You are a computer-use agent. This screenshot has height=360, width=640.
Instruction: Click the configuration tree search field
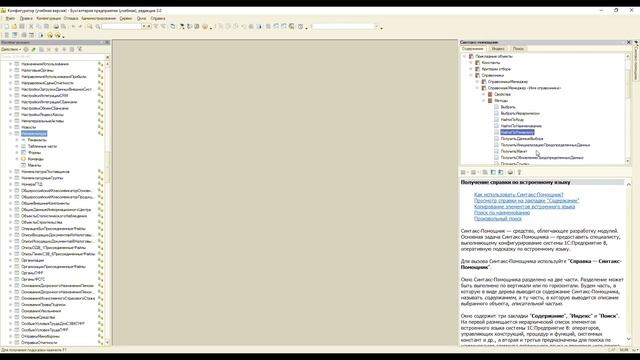point(53,57)
